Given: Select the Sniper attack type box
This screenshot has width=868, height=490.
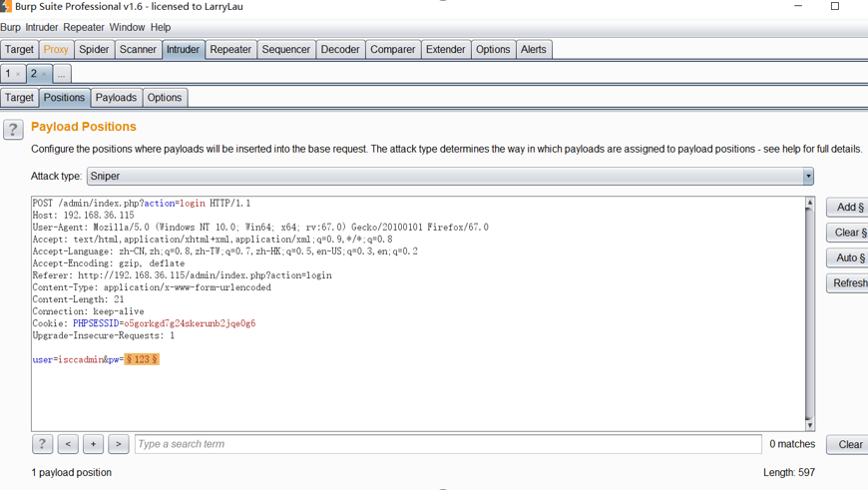Looking at the screenshot, I should click(450, 176).
